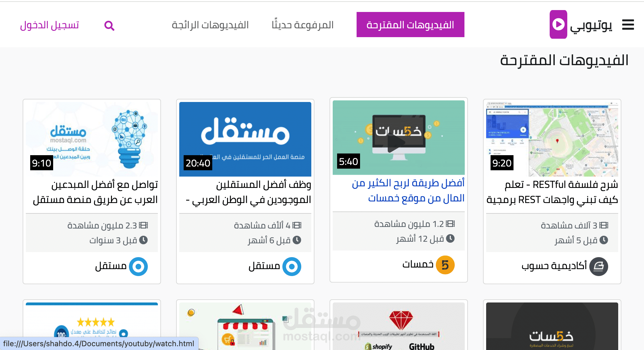
Task: Click 3 آلاف مشاهدة view count
Action: coord(569,225)
